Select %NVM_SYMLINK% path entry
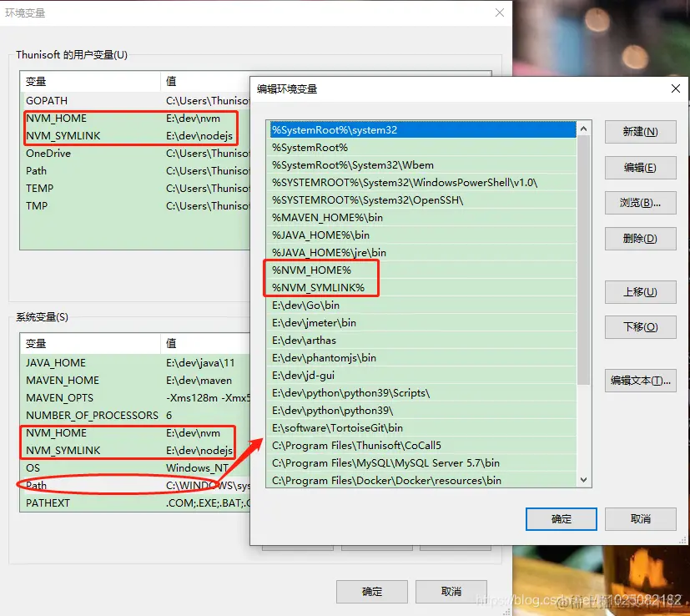This screenshot has width=690, height=616. coord(421,287)
